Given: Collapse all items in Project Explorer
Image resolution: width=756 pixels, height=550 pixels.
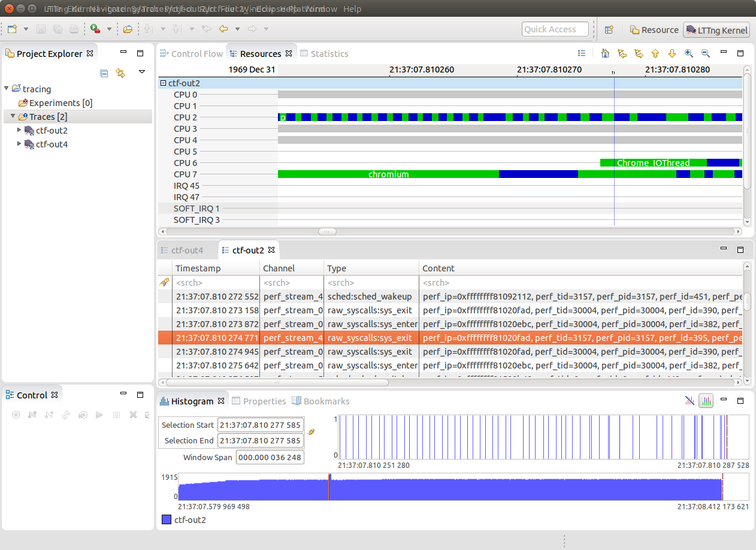Looking at the screenshot, I should [104, 73].
